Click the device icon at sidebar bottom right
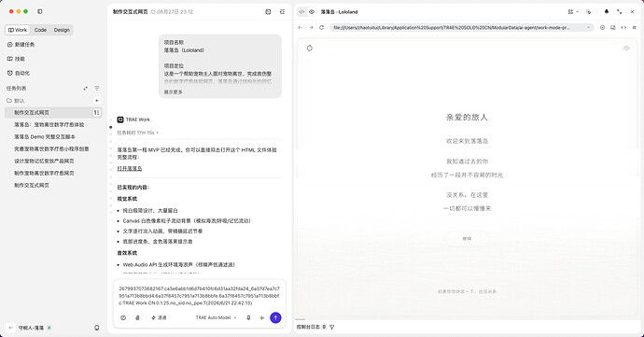Screen dimensions: 644x337 (x=97, y=328)
